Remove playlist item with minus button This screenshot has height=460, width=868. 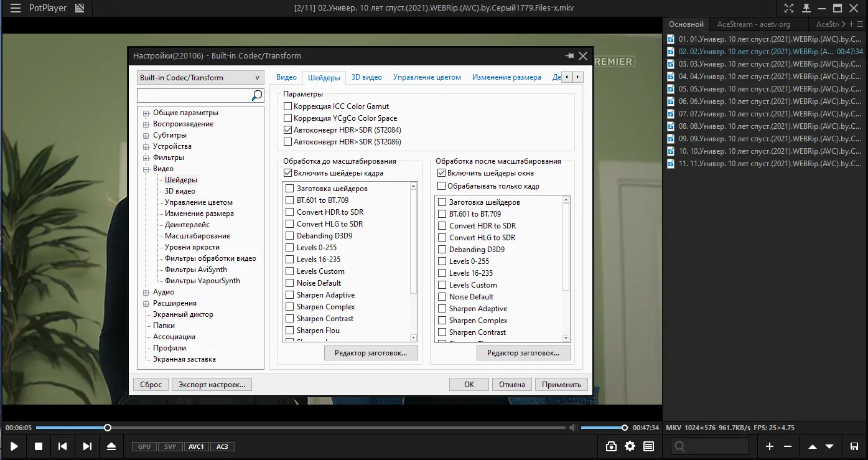pos(788,446)
